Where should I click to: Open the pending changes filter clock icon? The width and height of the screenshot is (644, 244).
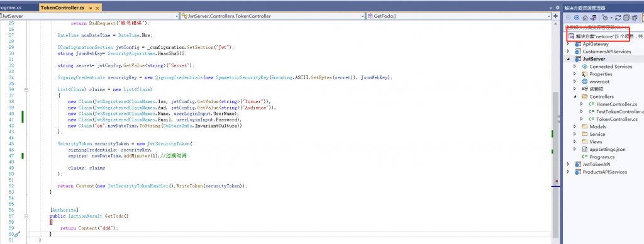coord(605,18)
